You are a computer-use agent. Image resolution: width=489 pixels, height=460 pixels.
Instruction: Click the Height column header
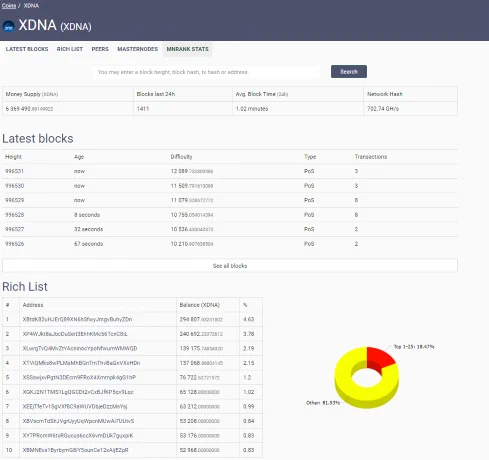coord(13,157)
